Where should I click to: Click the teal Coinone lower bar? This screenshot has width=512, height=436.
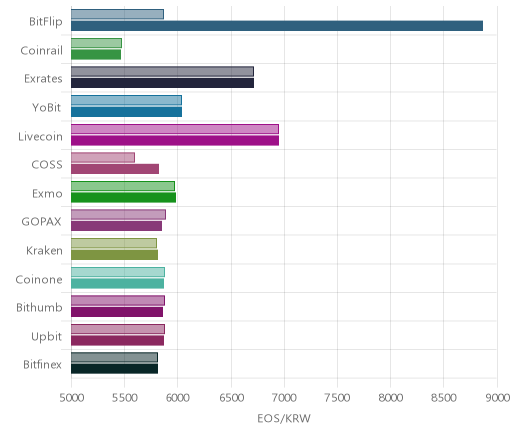(x=117, y=283)
